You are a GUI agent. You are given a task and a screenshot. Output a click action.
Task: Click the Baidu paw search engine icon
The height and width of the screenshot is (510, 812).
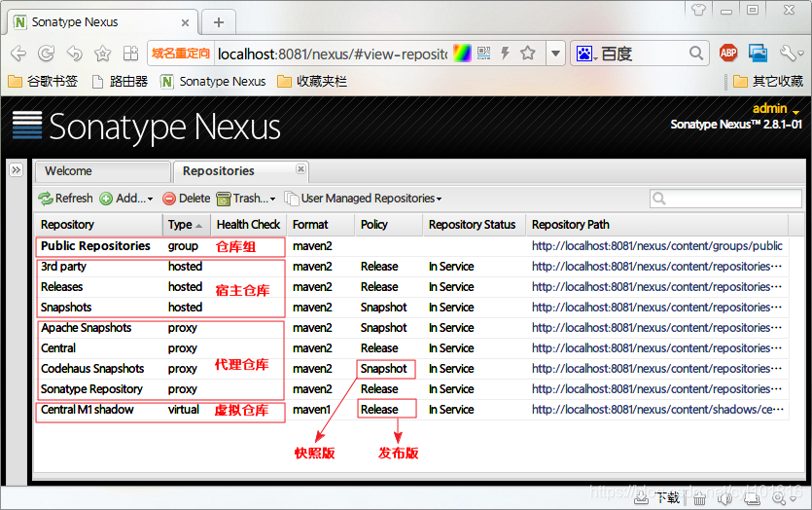click(x=584, y=54)
